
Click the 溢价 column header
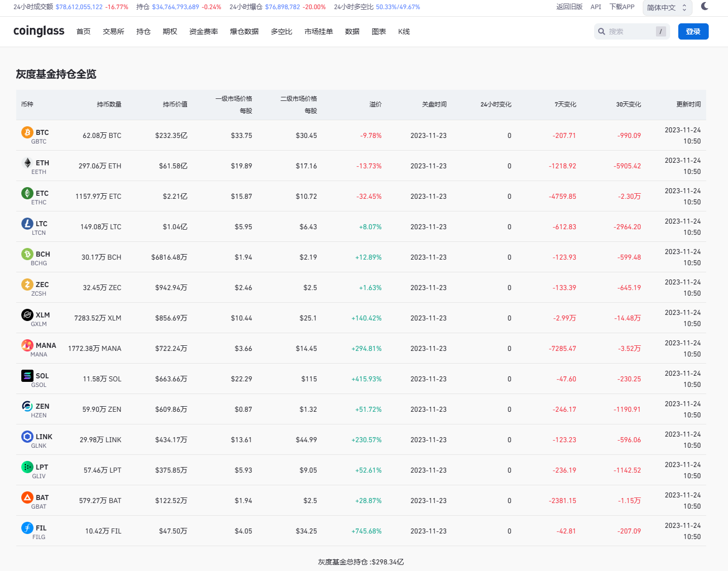click(x=375, y=104)
